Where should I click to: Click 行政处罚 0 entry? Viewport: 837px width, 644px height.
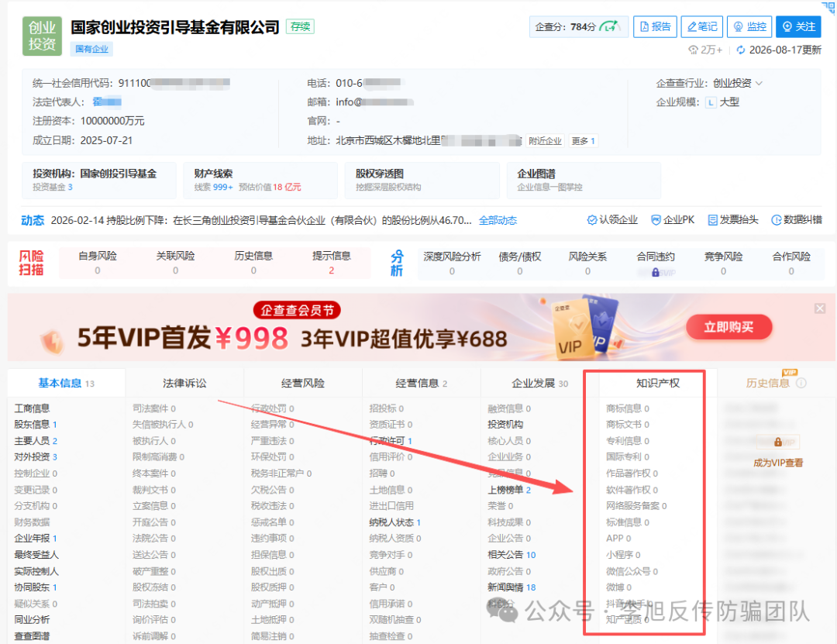[272, 408]
